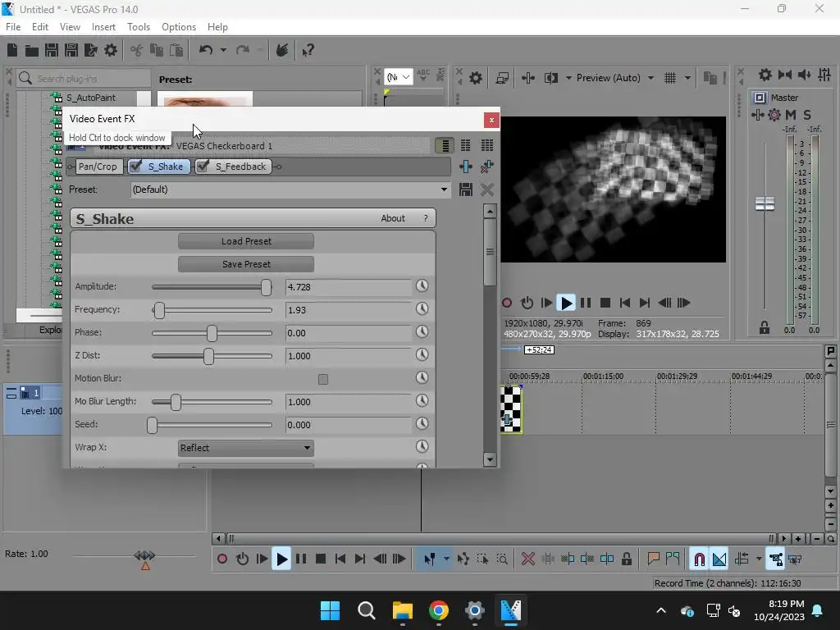
Task: Select the S_Feedback plug-in button
Action: [233, 167]
